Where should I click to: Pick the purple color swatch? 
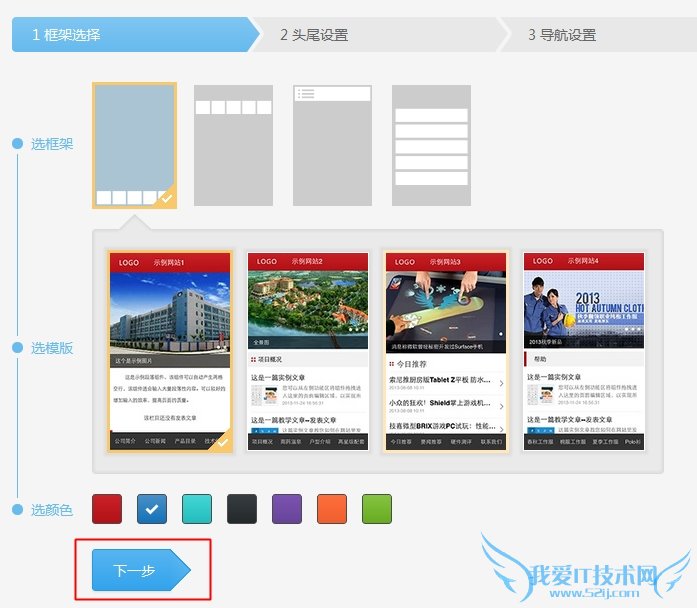click(287, 509)
